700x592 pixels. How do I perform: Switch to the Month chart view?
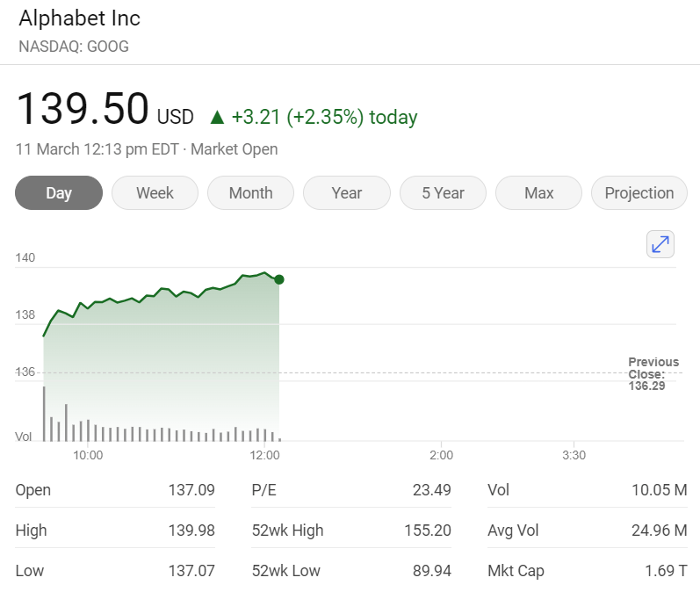pos(250,193)
